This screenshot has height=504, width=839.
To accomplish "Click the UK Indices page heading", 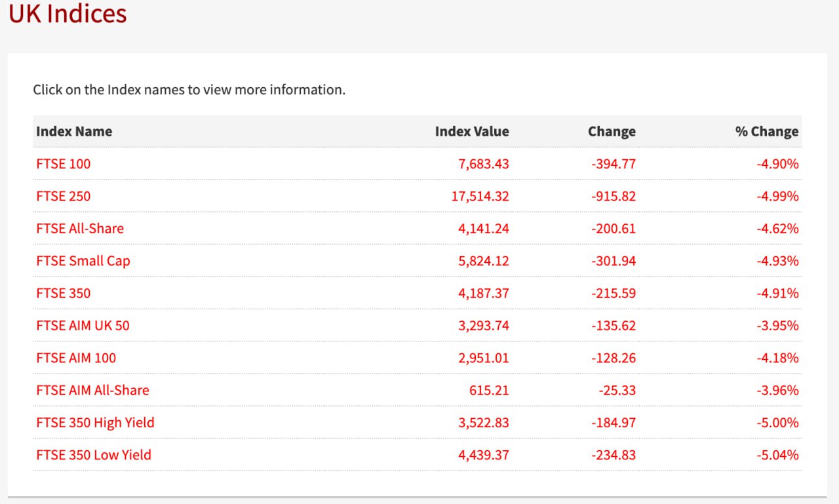I will coord(68,14).
